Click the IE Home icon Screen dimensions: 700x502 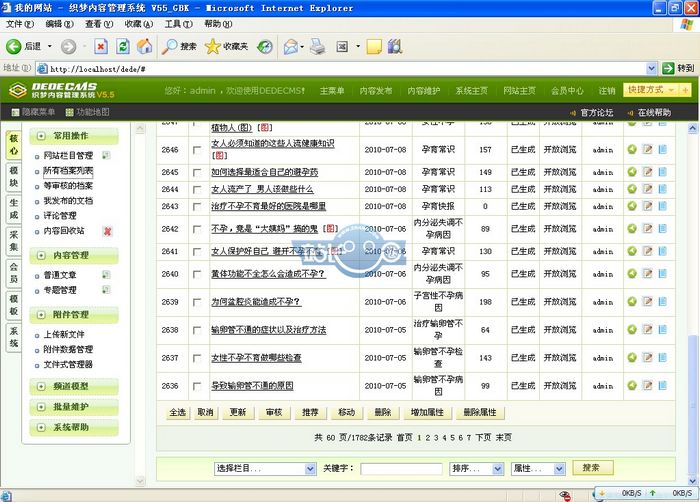[x=144, y=46]
